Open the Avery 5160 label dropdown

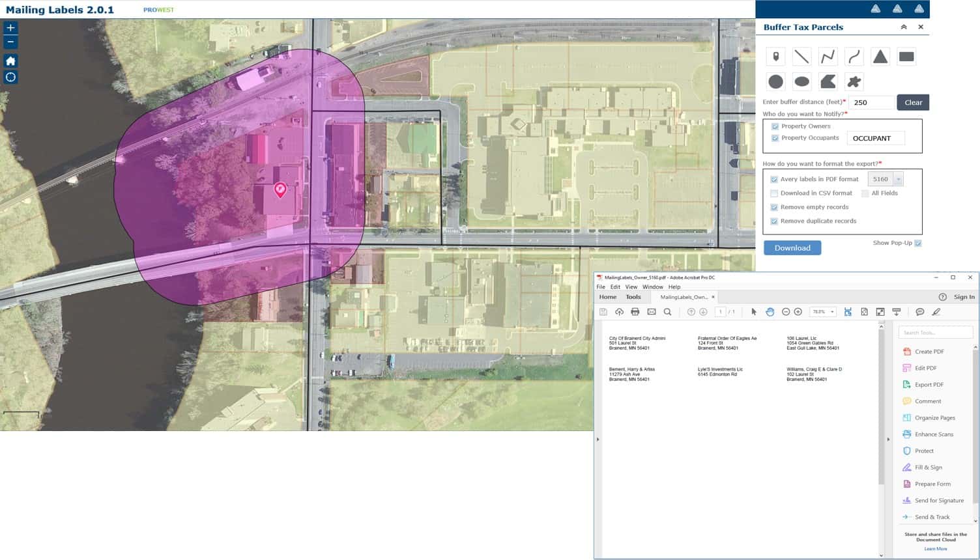tap(898, 179)
